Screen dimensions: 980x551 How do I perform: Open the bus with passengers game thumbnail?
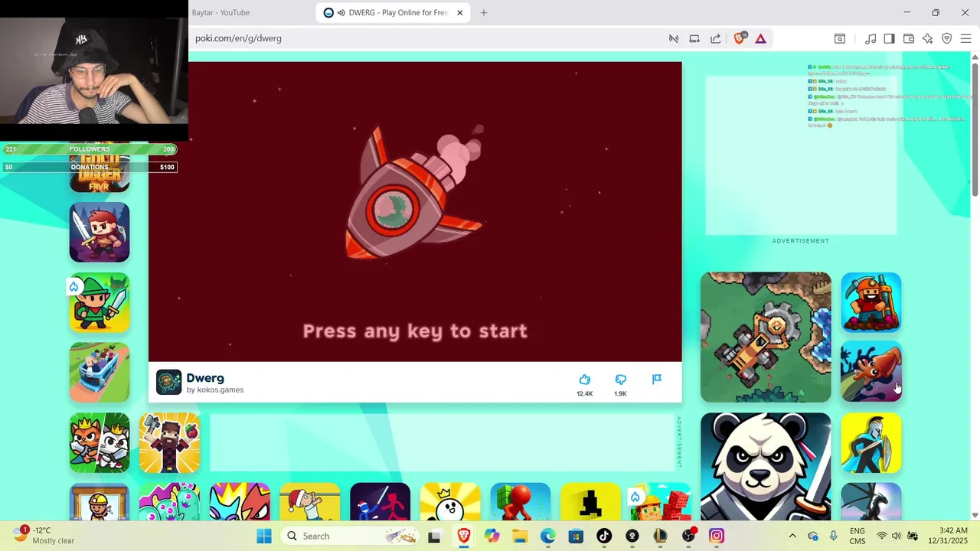(100, 373)
